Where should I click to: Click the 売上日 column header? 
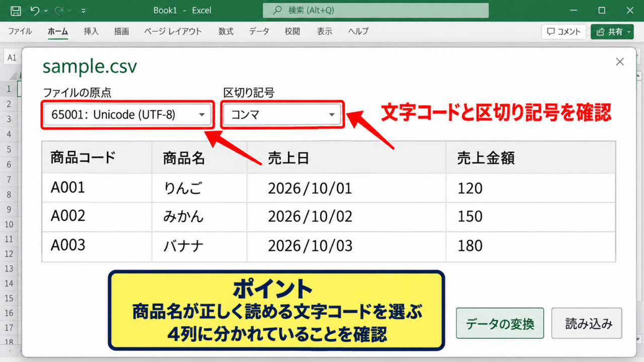tap(346, 157)
